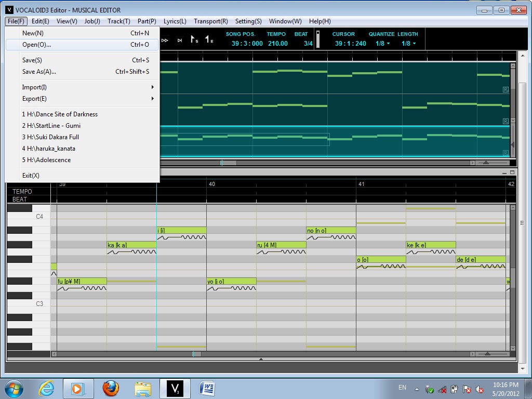Click the power plug tray icon
Image resolution: width=532 pixels, height=399 pixels.
pyautogui.click(x=454, y=389)
